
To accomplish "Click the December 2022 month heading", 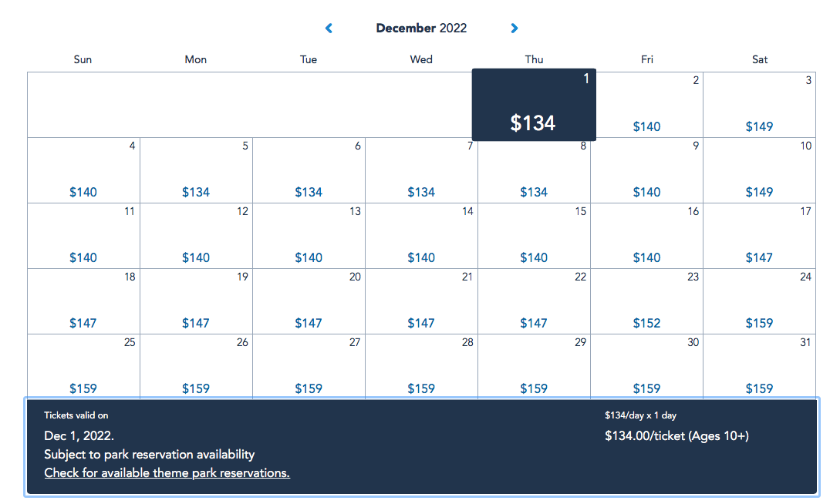I will point(421,28).
